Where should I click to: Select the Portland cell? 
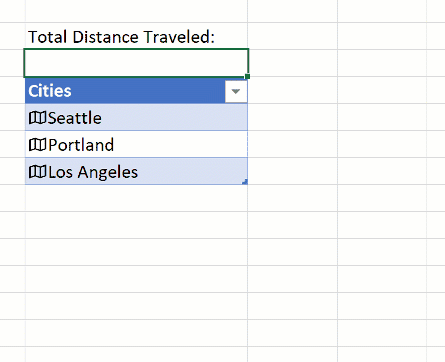point(136,144)
